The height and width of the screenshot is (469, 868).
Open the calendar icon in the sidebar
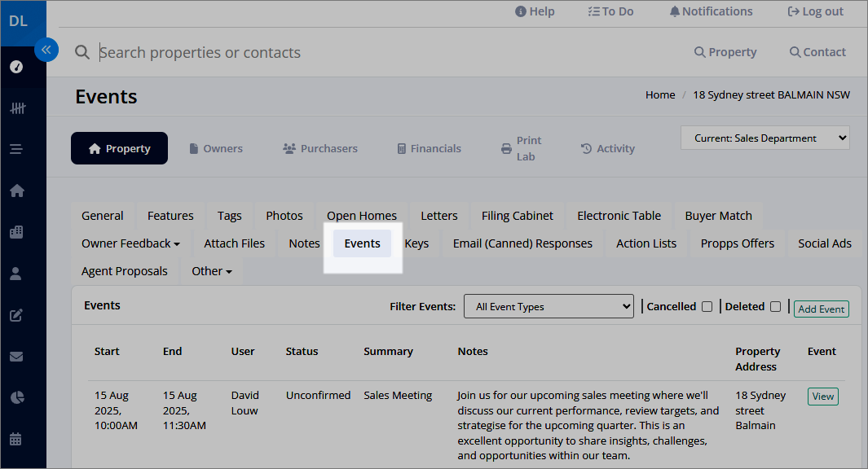[16, 439]
